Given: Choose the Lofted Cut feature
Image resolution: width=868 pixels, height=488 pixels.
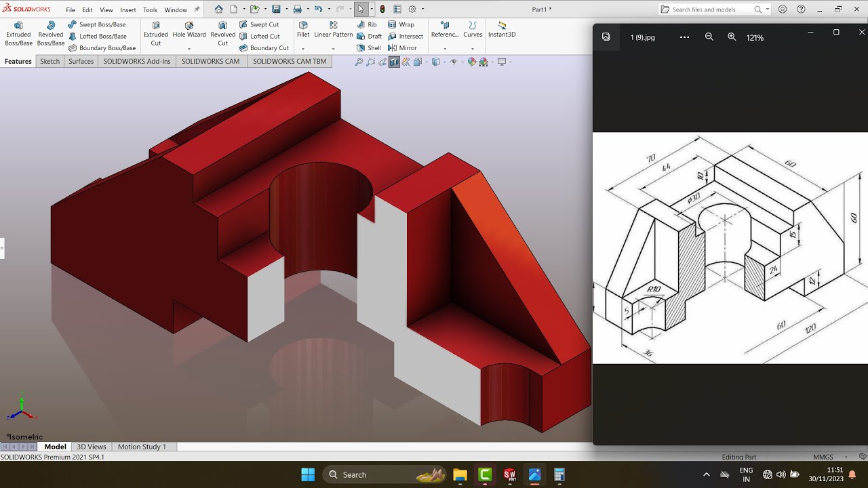Looking at the screenshot, I should coord(260,36).
